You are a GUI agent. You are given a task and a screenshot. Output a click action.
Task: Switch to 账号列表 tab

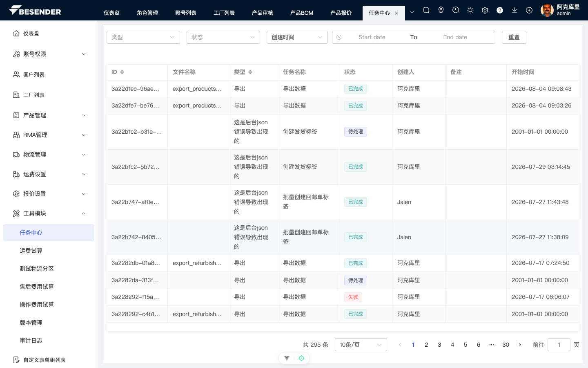pyautogui.click(x=186, y=13)
